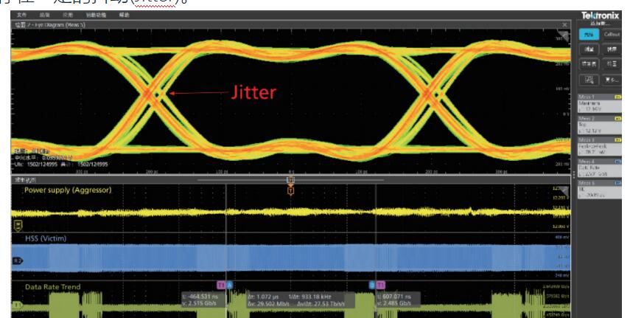The height and width of the screenshot is (318, 644).
Task: Click the eye diagram corner triangle icon
Action: (564, 36)
